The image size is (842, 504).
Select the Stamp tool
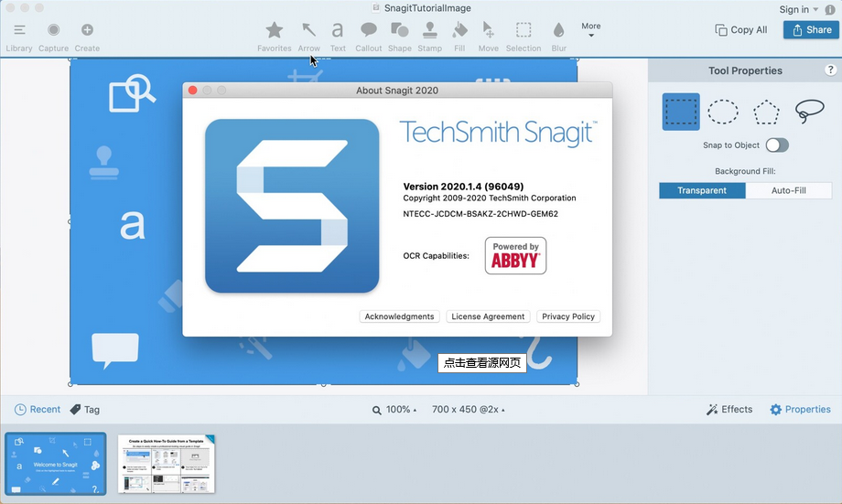(429, 37)
